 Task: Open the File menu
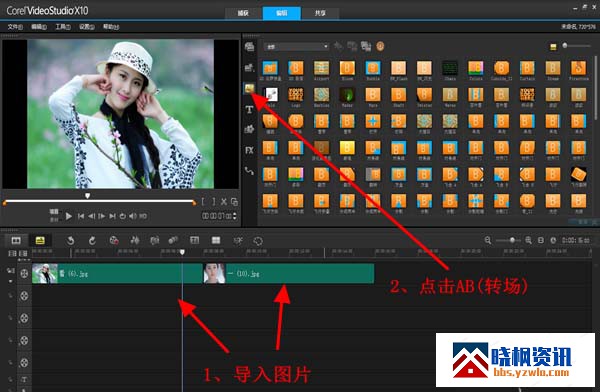click(15, 27)
